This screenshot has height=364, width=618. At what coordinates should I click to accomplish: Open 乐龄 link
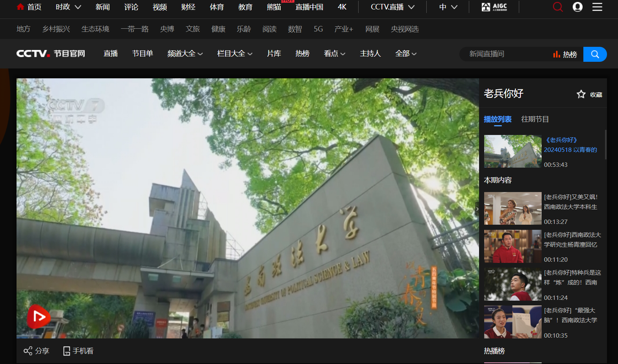pyautogui.click(x=244, y=29)
